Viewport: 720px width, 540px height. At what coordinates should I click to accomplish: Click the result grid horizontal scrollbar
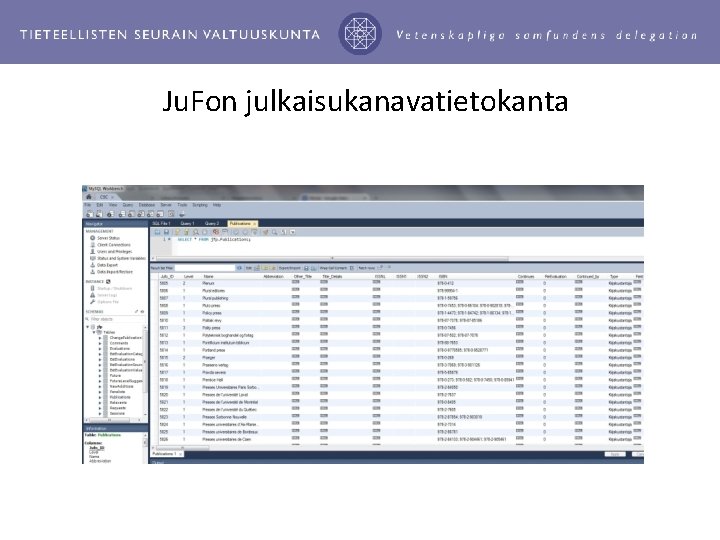click(x=183, y=447)
